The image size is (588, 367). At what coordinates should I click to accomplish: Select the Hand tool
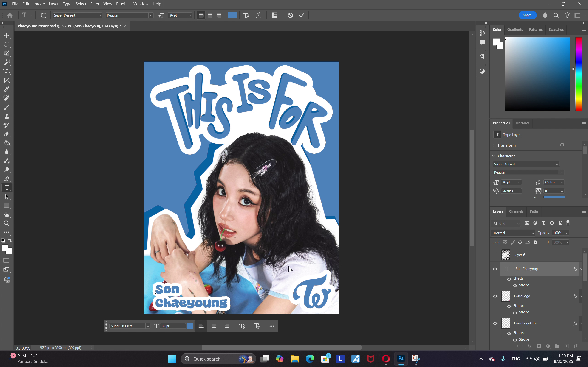[x=7, y=214]
